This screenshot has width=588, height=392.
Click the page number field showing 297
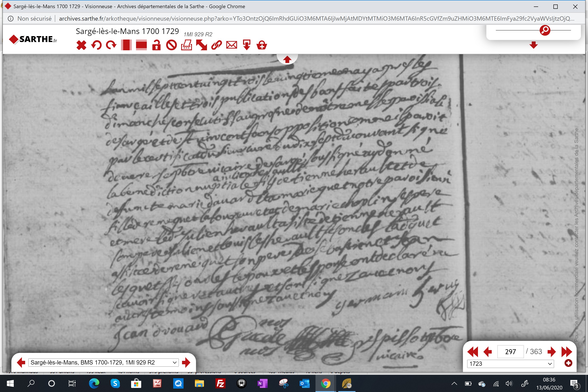(510, 352)
